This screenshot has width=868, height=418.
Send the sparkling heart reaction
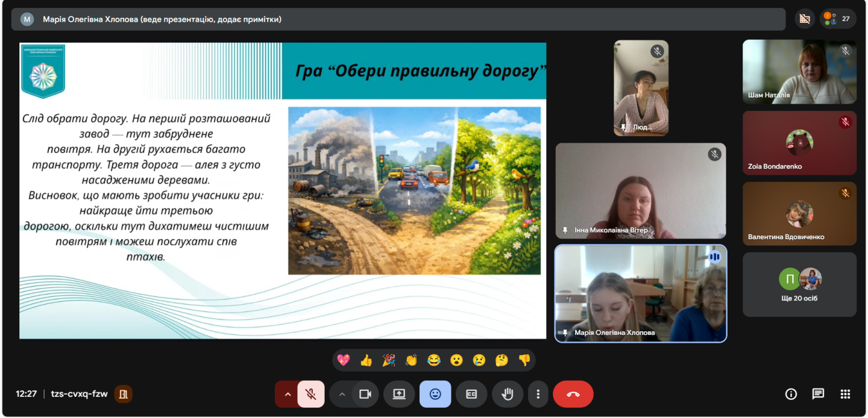click(x=344, y=360)
